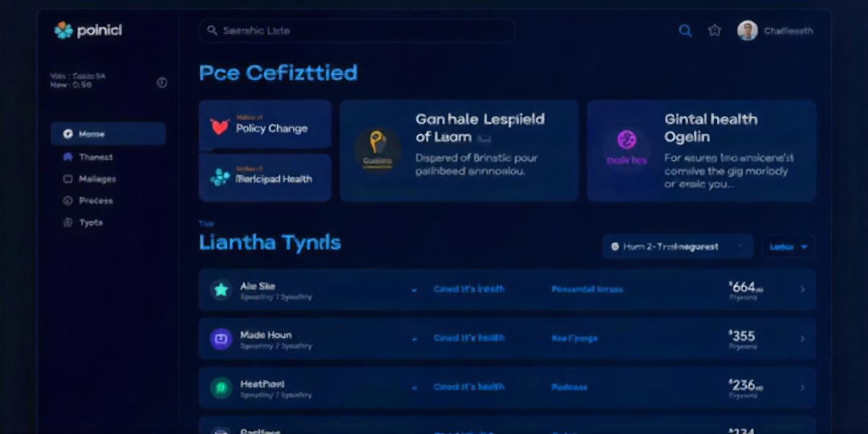This screenshot has height=434, width=868.
Task: Click the star favorites icon in header
Action: pyautogui.click(x=714, y=30)
